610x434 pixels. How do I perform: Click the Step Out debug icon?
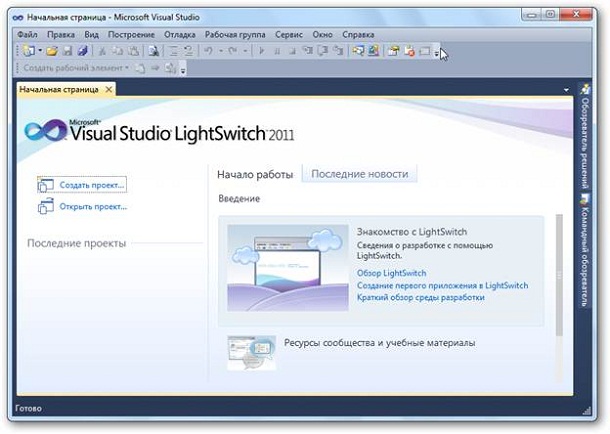click(x=338, y=51)
